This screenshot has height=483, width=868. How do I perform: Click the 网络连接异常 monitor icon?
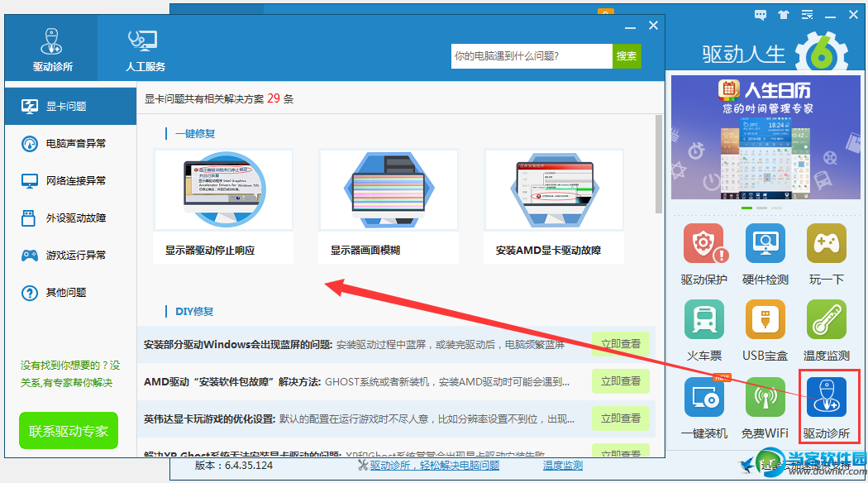(x=29, y=180)
